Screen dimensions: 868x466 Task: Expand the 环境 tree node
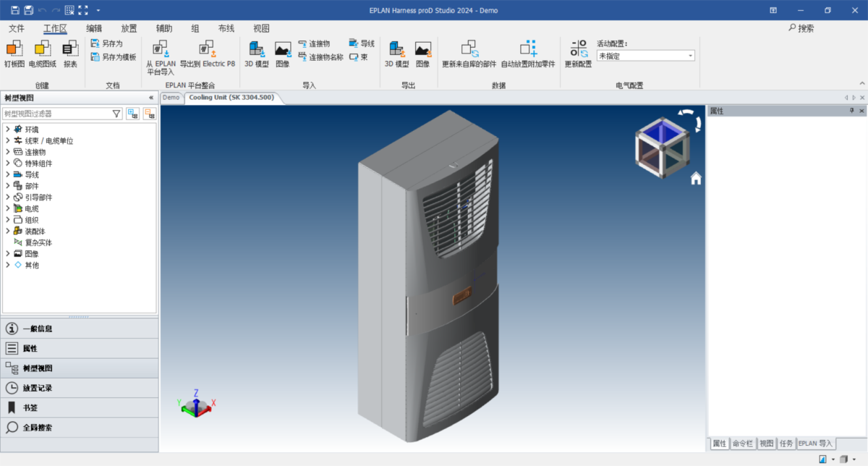pos(7,130)
